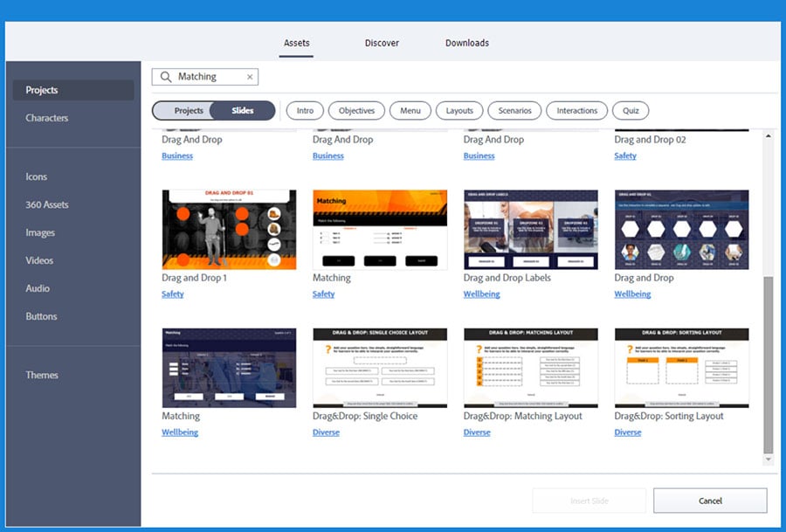
Task: Select the Drag and Drop 1 thumbnail
Action: pos(229,230)
